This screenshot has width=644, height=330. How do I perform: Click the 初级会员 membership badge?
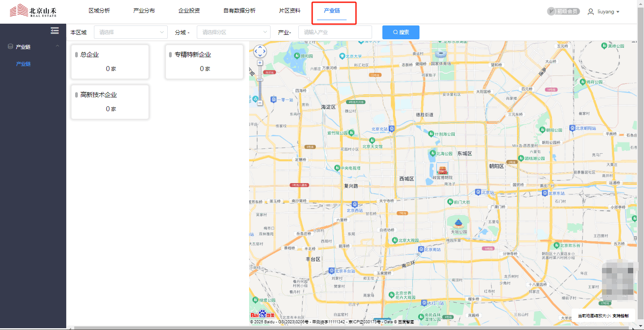(563, 11)
